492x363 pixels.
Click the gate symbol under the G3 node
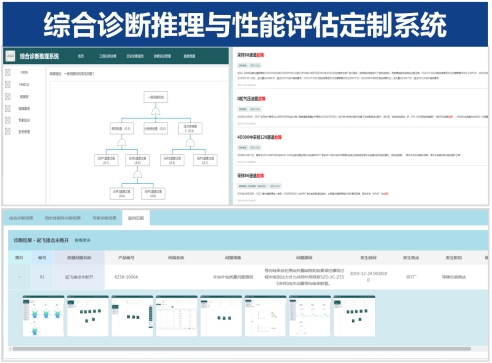click(190, 143)
